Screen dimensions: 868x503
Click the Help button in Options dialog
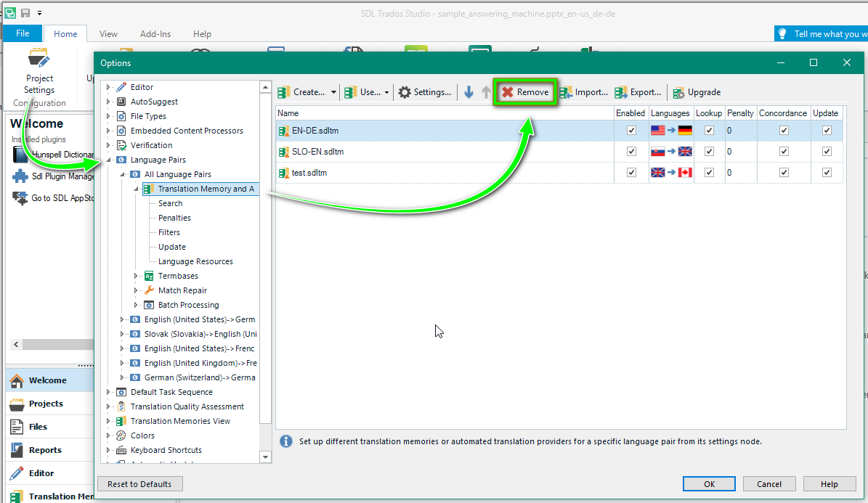click(x=830, y=484)
